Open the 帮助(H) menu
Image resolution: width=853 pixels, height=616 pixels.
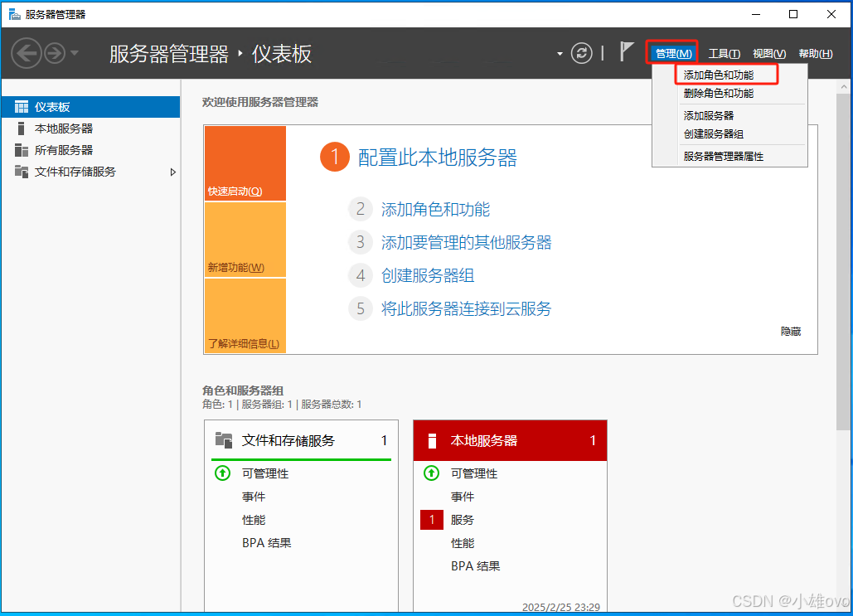tap(816, 53)
